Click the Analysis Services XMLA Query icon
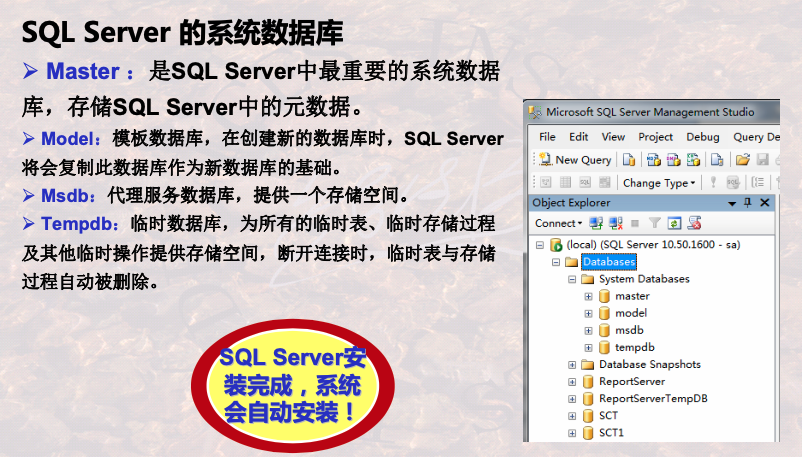Screen dimensions: 802x457 point(693,160)
